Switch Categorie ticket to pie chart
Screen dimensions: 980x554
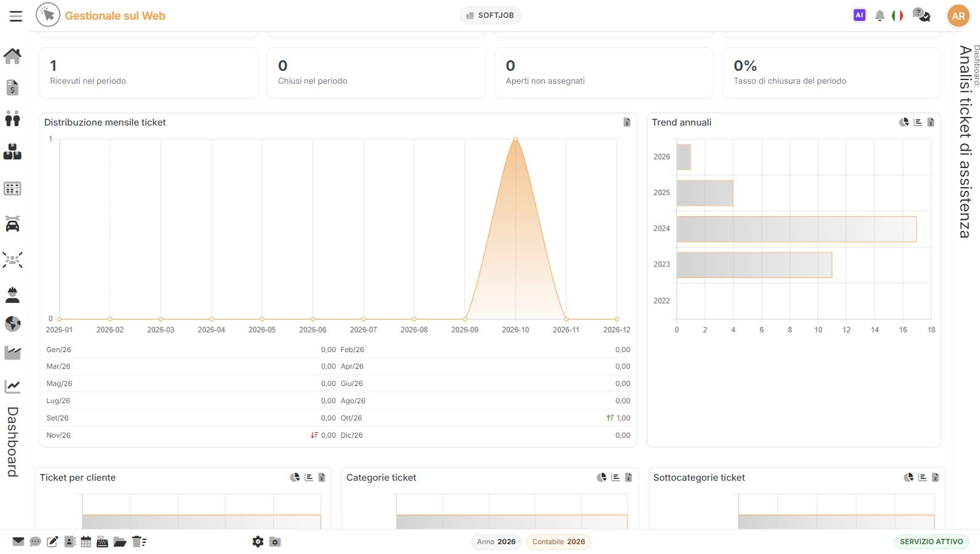tap(602, 477)
